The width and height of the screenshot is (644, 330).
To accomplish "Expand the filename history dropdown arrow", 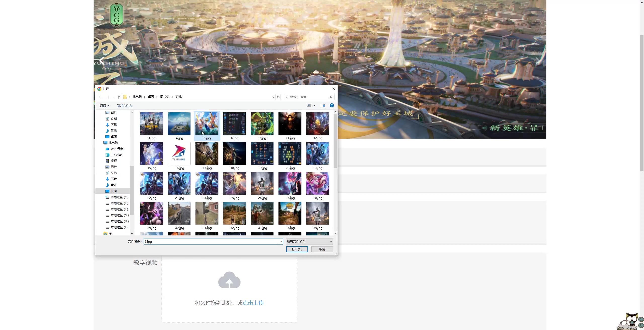I will [280, 242].
